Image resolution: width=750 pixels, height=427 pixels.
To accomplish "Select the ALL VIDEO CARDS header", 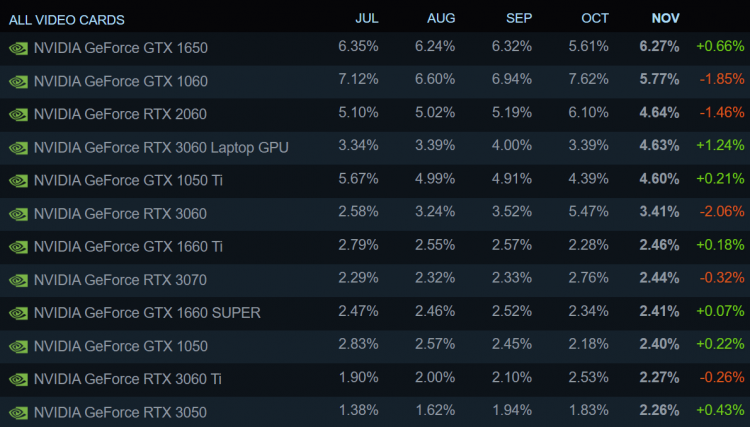I will click(x=67, y=19).
